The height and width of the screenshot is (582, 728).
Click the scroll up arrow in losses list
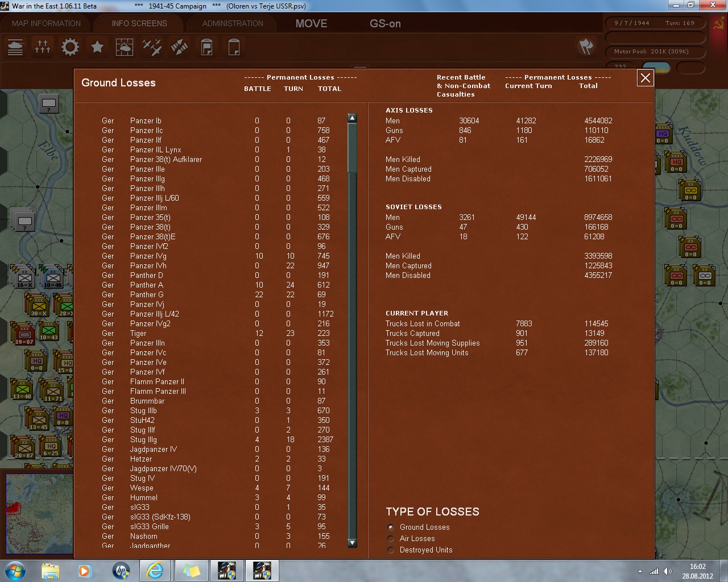coord(352,118)
